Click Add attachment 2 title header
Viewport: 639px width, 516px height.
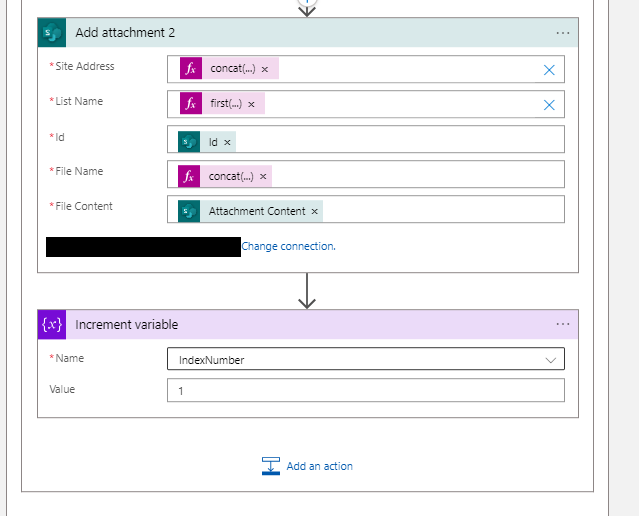point(308,33)
